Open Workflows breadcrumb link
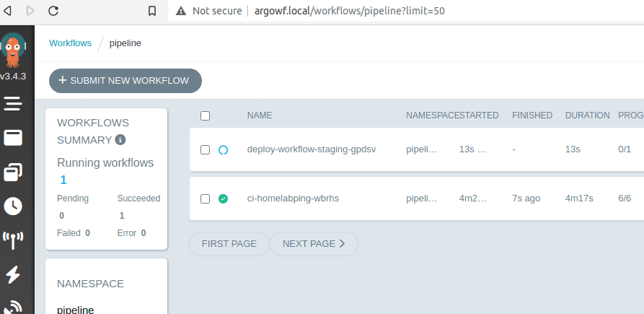This screenshot has width=644, height=314. pos(70,43)
